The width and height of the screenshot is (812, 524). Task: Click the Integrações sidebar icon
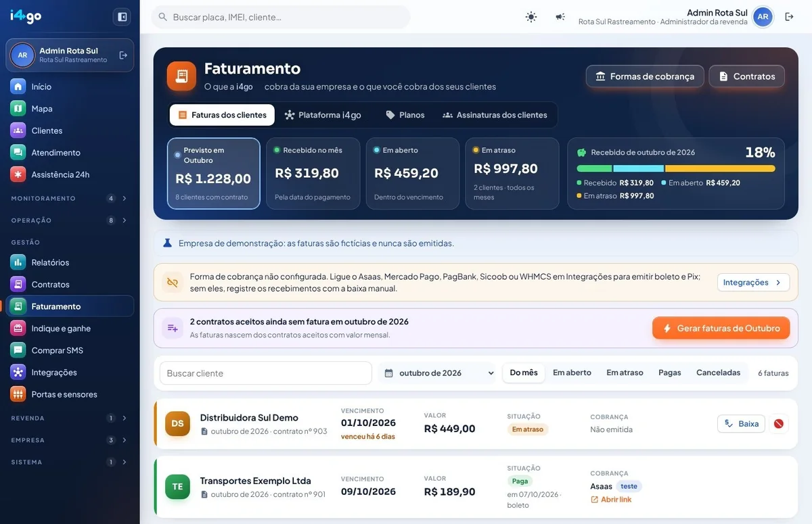click(18, 373)
